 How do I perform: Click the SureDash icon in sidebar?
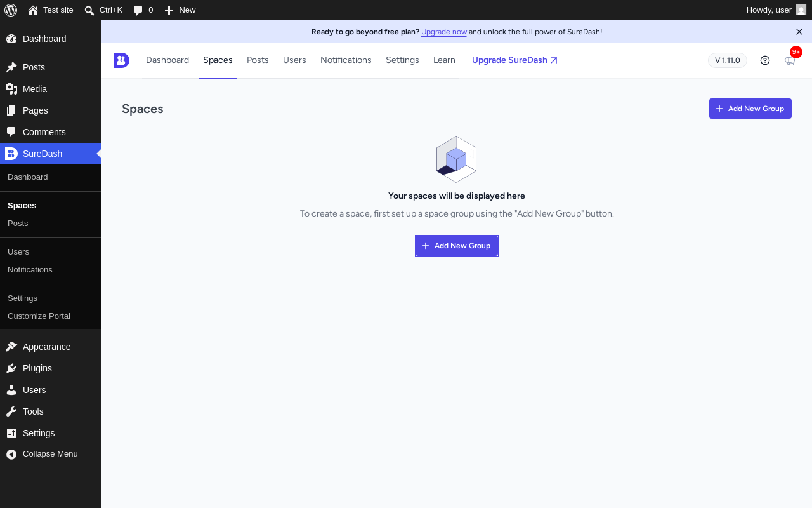tap(11, 154)
